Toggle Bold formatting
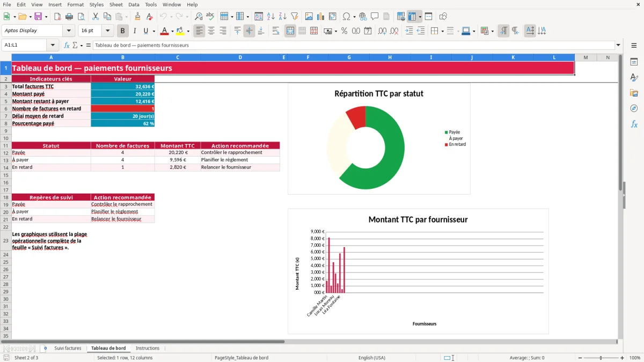644x362 pixels. click(x=123, y=31)
